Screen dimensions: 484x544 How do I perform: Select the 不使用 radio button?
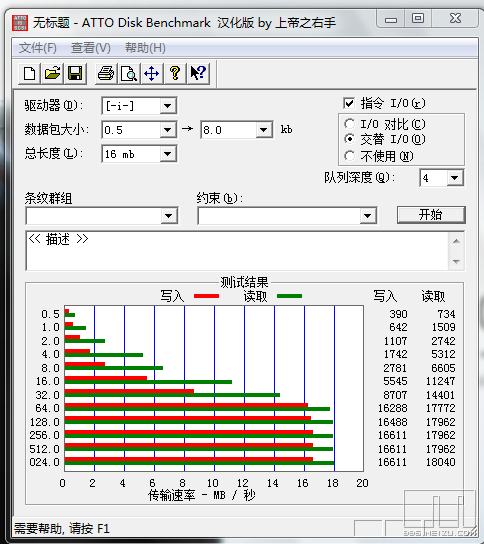pos(349,156)
